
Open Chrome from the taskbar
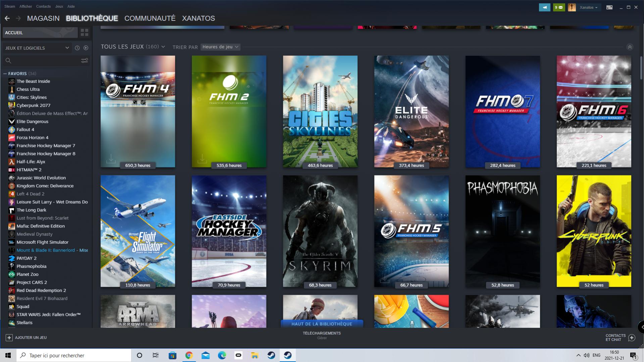pos(189,355)
